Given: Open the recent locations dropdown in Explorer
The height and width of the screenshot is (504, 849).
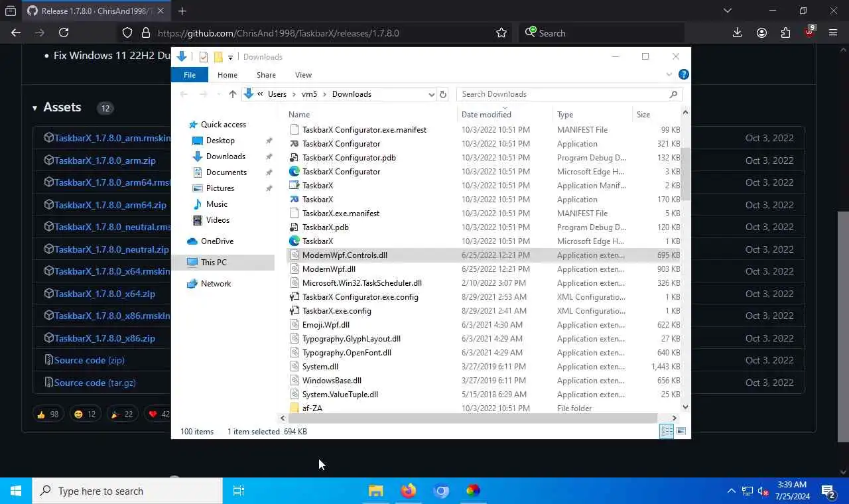Looking at the screenshot, I should (x=219, y=94).
